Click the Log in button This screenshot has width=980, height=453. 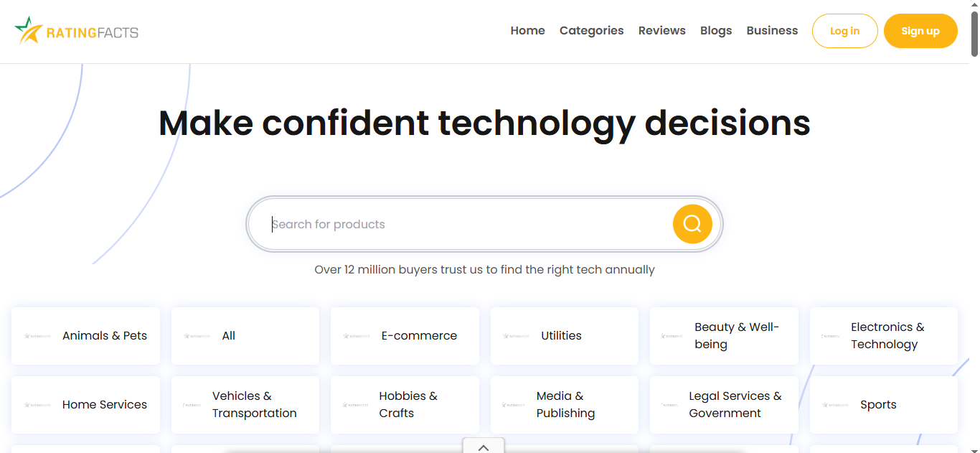(x=844, y=31)
